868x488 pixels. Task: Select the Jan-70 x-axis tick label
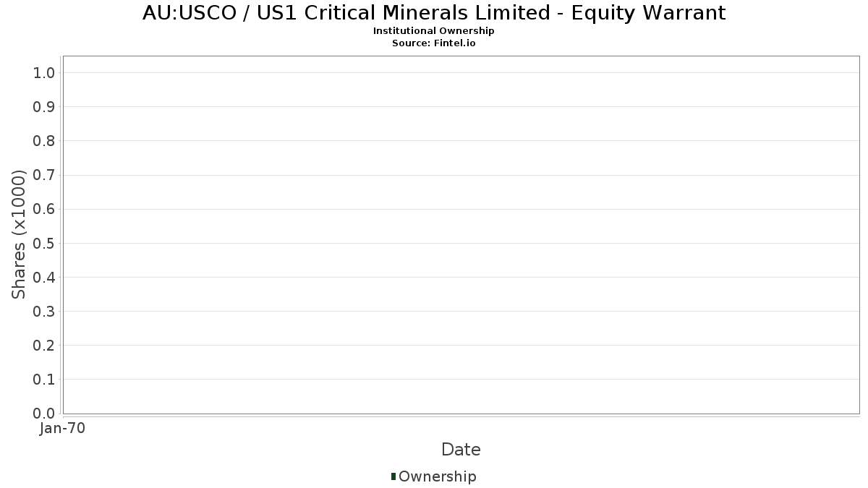coord(62,429)
